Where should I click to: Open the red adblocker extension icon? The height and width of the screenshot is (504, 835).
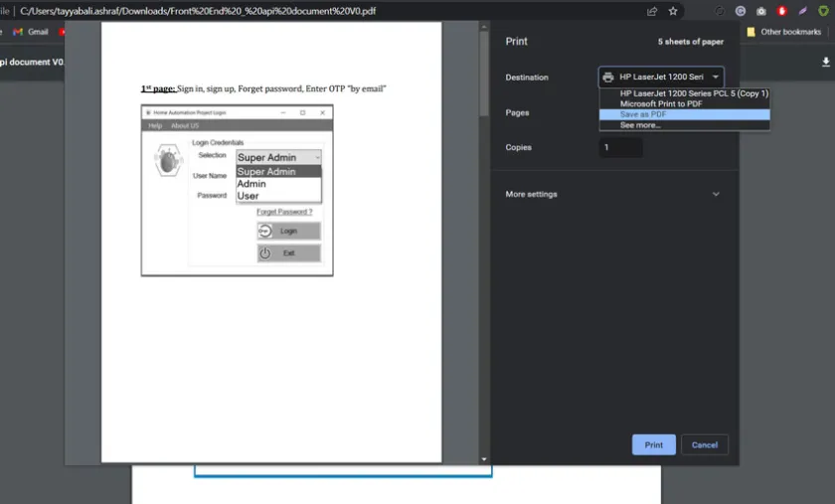click(x=781, y=11)
